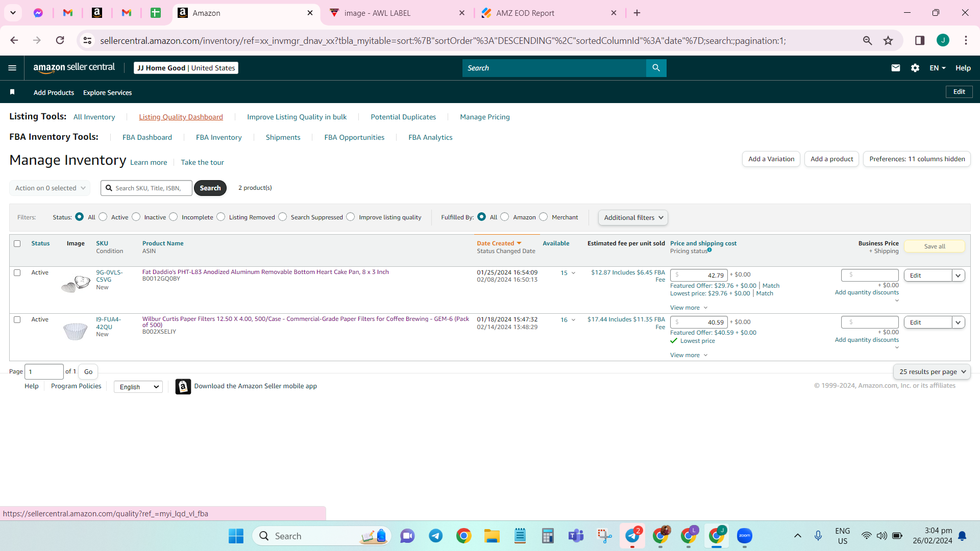Open a new browser tab
This screenshot has height=551, width=980.
[637, 13]
